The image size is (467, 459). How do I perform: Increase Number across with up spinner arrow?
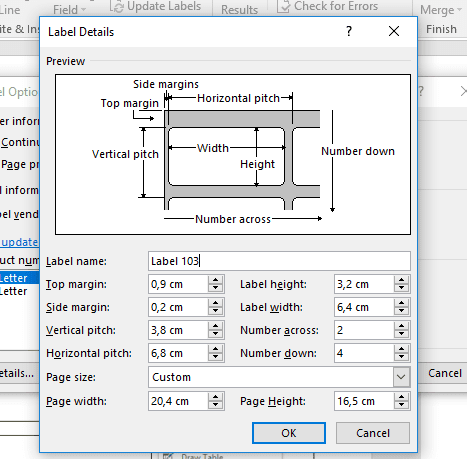coord(401,326)
